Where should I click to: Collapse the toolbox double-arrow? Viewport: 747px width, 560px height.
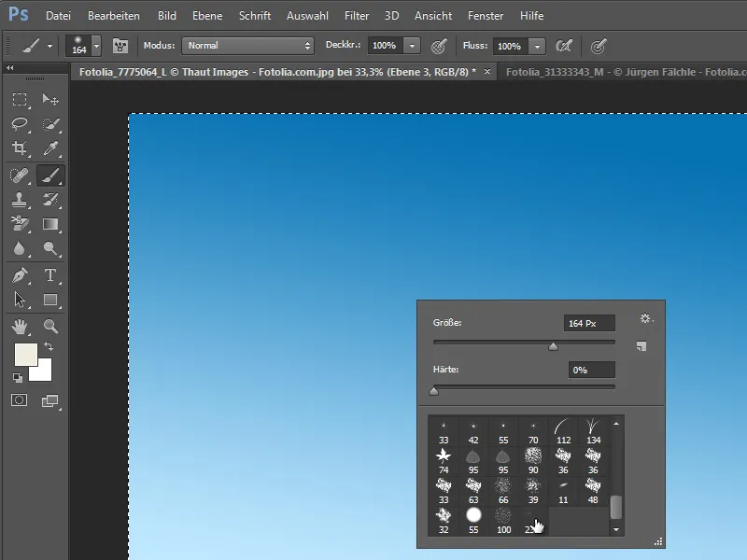coord(9,68)
